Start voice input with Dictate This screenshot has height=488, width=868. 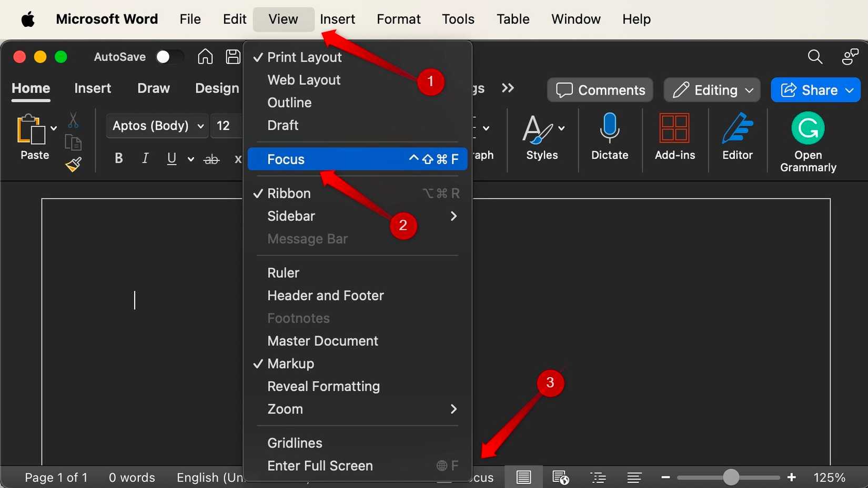point(609,139)
